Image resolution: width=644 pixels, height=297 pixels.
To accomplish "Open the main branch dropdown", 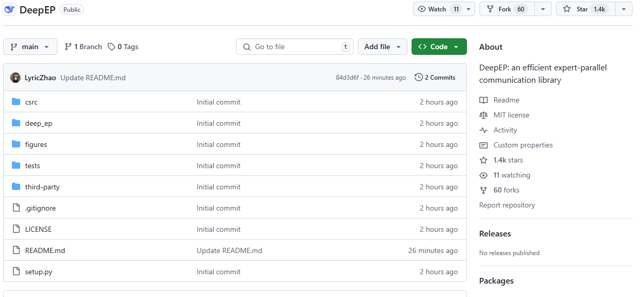I will click(x=30, y=47).
